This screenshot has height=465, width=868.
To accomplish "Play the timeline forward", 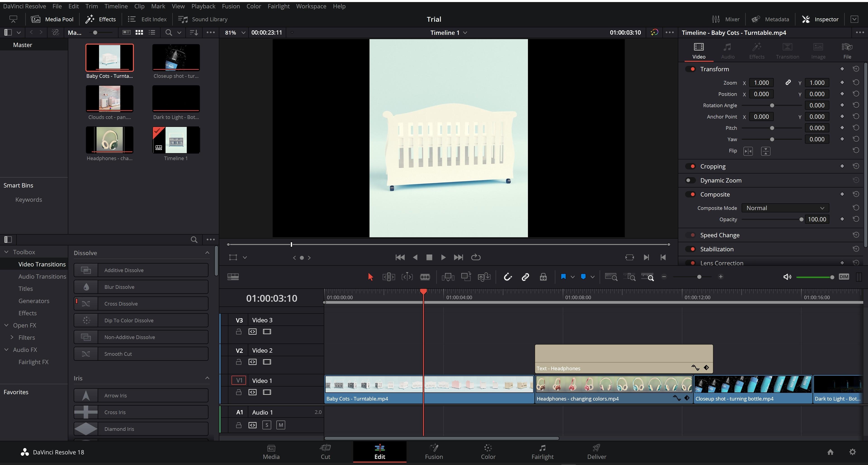I will coord(443,257).
